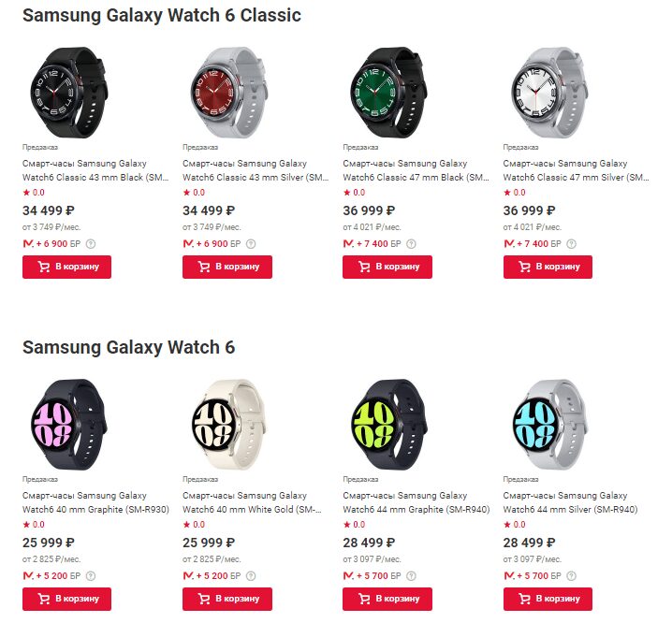This screenshot has width=672, height=623.
Task: Add Watch6 44 mm Silver to cart
Action: tap(548, 599)
